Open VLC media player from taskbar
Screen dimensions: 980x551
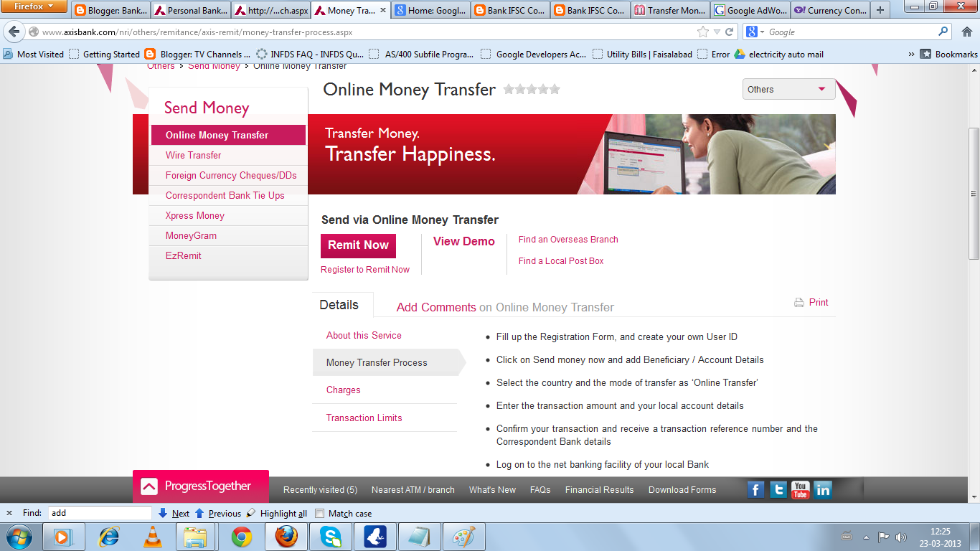click(x=153, y=537)
